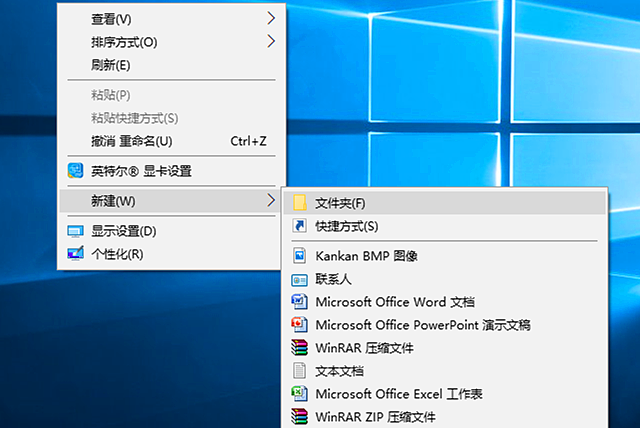The image size is (640, 428).
Task: Click the Kankan BMP 图像 icon
Action: [298, 256]
